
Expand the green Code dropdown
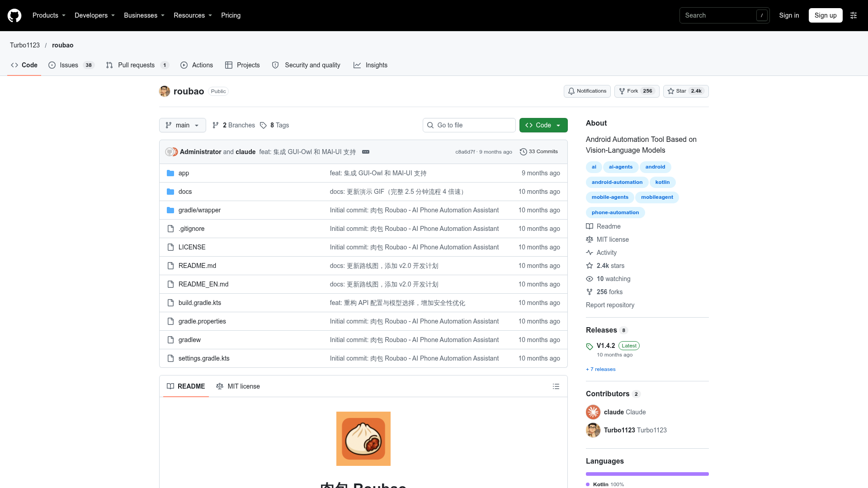pos(543,125)
